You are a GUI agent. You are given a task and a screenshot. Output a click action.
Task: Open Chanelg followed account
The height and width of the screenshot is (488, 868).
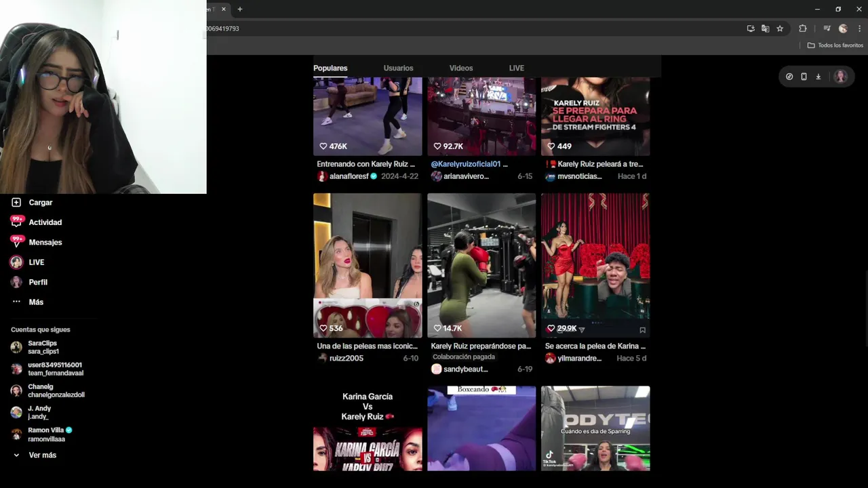(x=47, y=390)
